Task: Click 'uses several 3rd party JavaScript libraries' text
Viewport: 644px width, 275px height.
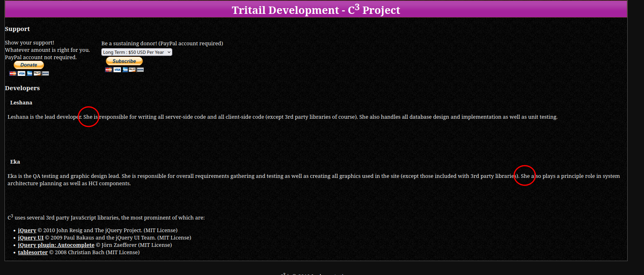Action: coord(67,218)
